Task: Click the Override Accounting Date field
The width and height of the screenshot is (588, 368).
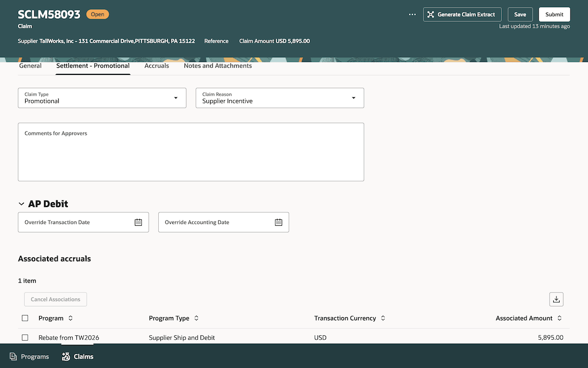Action: (223, 222)
